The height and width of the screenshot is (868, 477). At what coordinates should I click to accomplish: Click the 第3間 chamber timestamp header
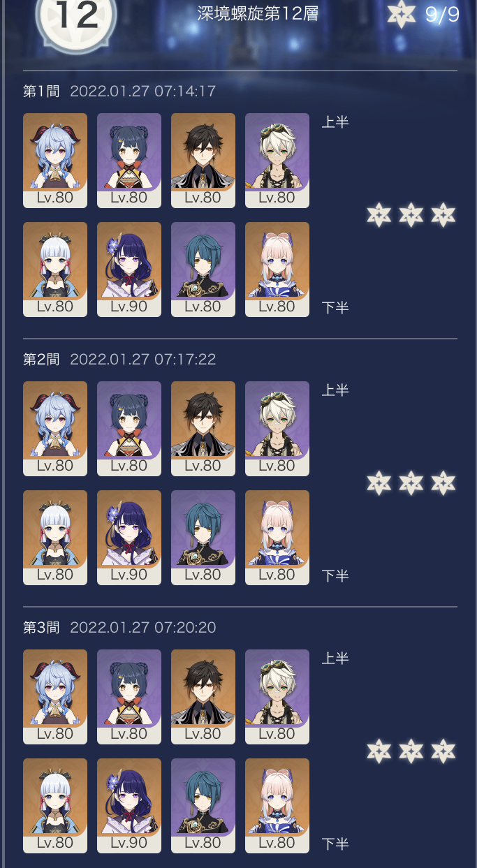[x=119, y=627]
